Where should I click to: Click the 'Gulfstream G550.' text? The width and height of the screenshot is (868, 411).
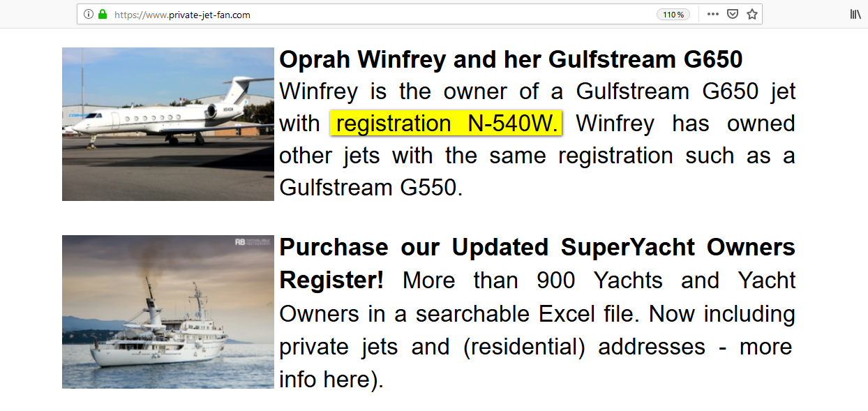click(x=371, y=188)
